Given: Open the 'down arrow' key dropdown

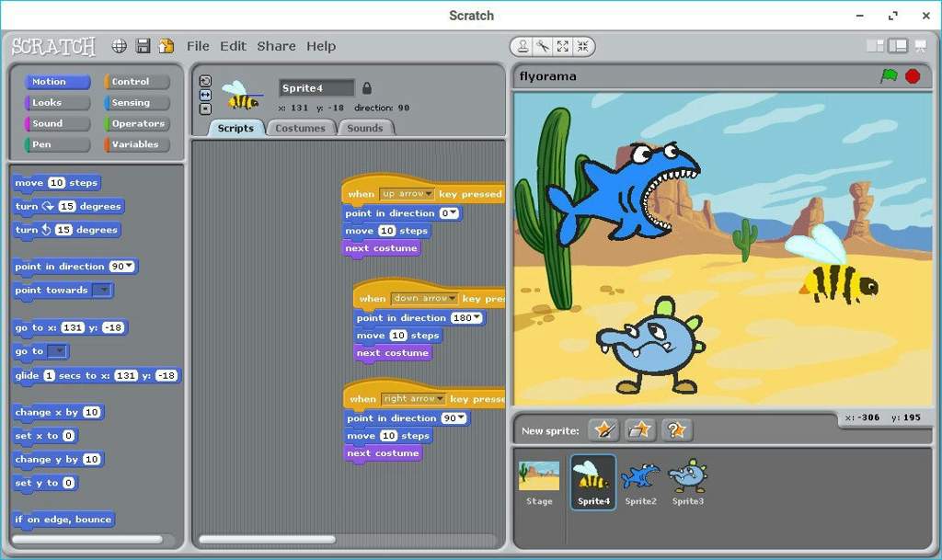Looking at the screenshot, I should (x=424, y=298).
